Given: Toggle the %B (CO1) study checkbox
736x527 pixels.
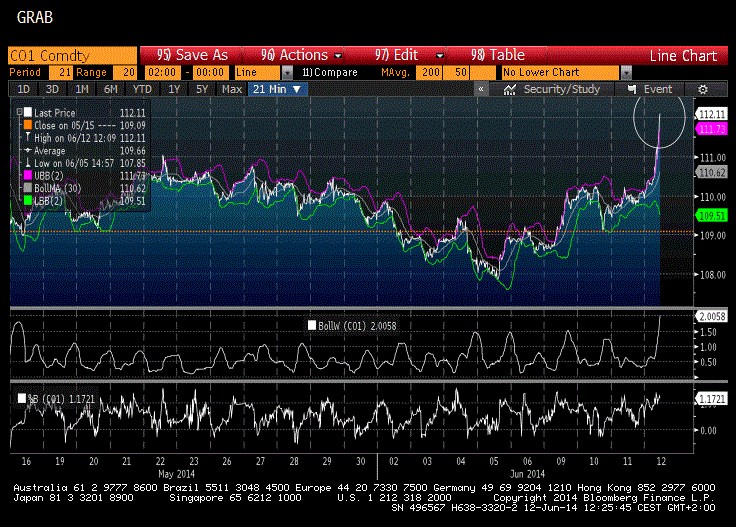Looking at the screenshot, I should point(21,397).
